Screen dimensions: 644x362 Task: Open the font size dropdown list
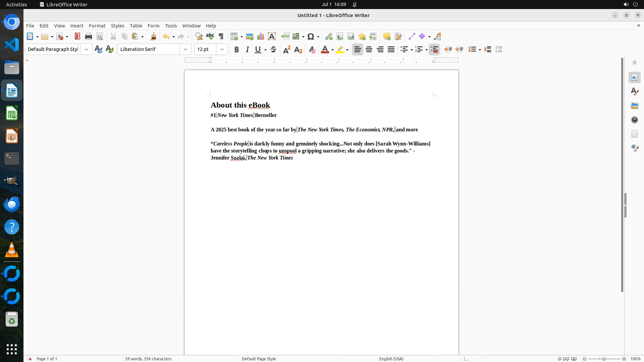pyautogui.click(x=222, y=50)
